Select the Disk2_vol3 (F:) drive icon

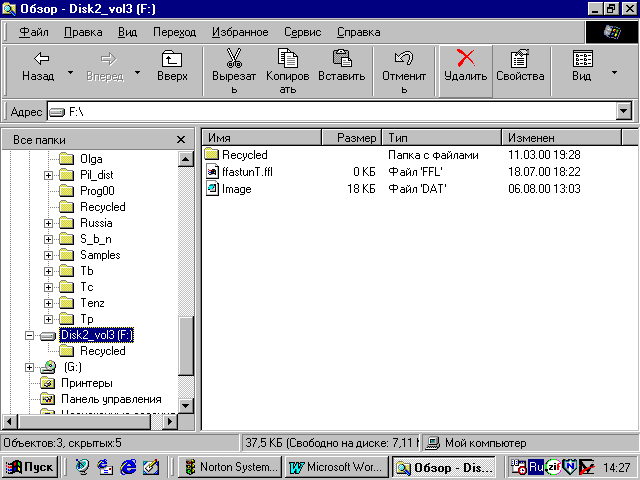point(48,336)
